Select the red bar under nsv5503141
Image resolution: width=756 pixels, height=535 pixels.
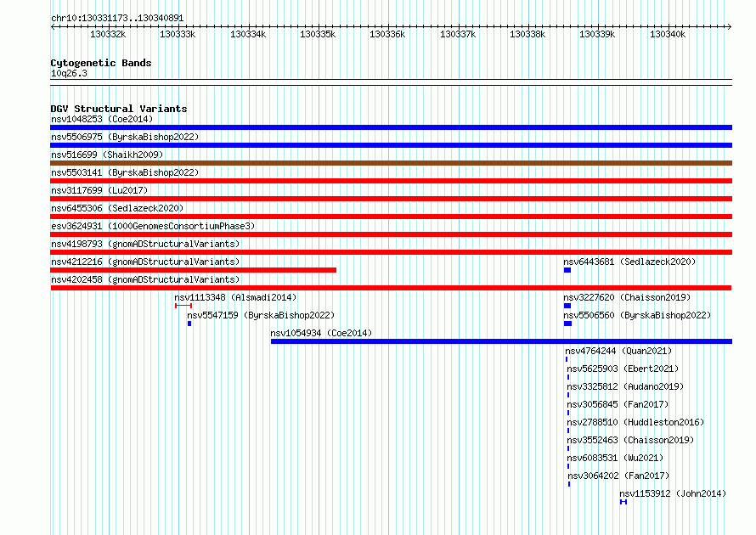click(x=391, y=181)
